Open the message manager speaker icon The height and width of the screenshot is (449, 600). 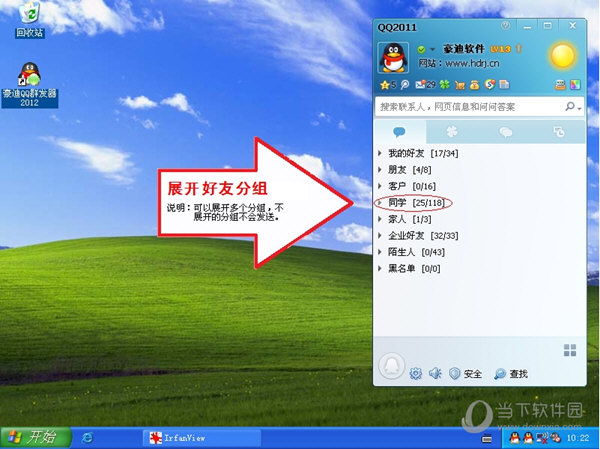[435, 373]
